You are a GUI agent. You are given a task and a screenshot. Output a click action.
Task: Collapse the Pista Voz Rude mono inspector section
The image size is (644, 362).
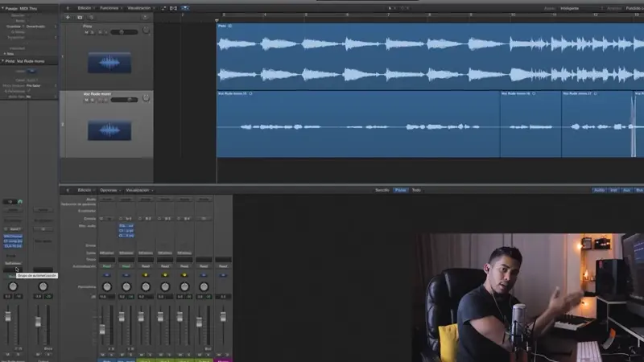click(2, 61)
